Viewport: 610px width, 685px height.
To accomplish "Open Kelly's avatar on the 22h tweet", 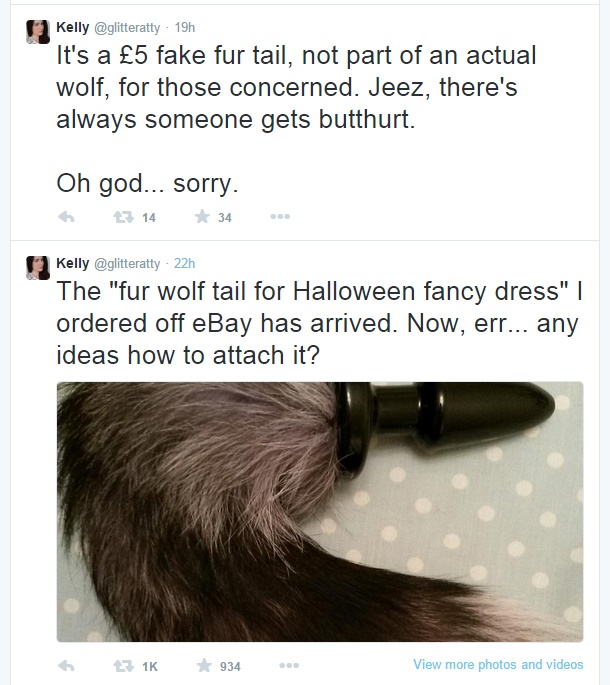I will coord(38,267).
